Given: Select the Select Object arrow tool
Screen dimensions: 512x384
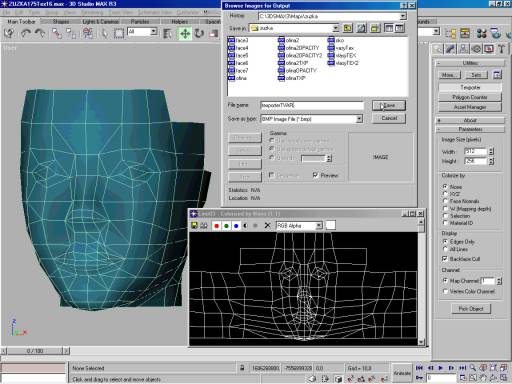Looking at the screenshot, I should 105,33.
